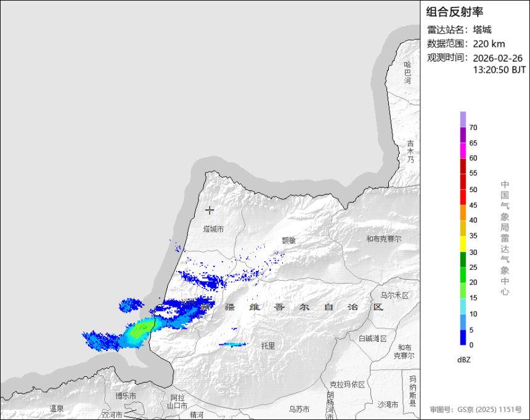Viewport: 530px width, 420px height.
Task: Click the radar station cross marker above 塔城市
Action: 210,210
